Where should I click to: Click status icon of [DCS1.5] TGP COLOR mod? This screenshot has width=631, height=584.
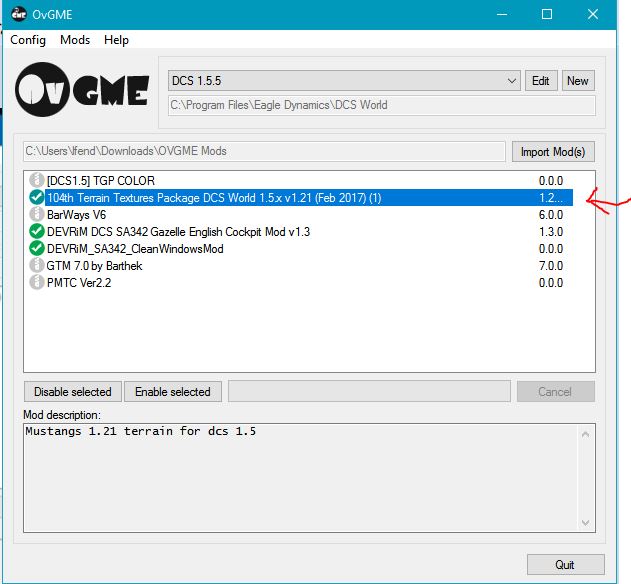click(37, 180)
